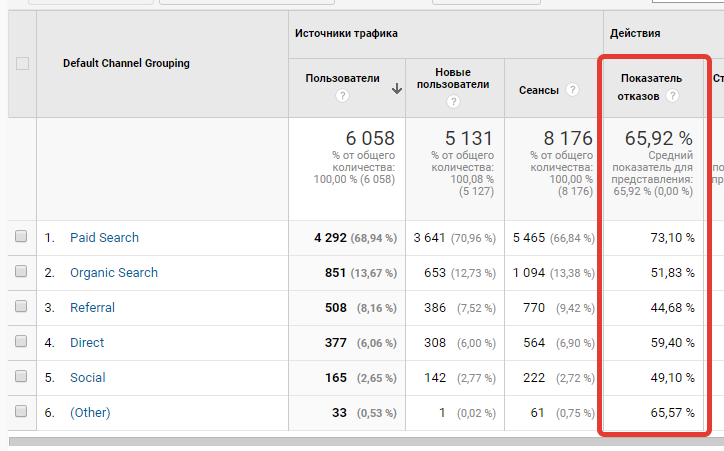This screenshot has width=724, height=451.
Task: Enable the checkbox next to Direct
Action: coord(22,343)
